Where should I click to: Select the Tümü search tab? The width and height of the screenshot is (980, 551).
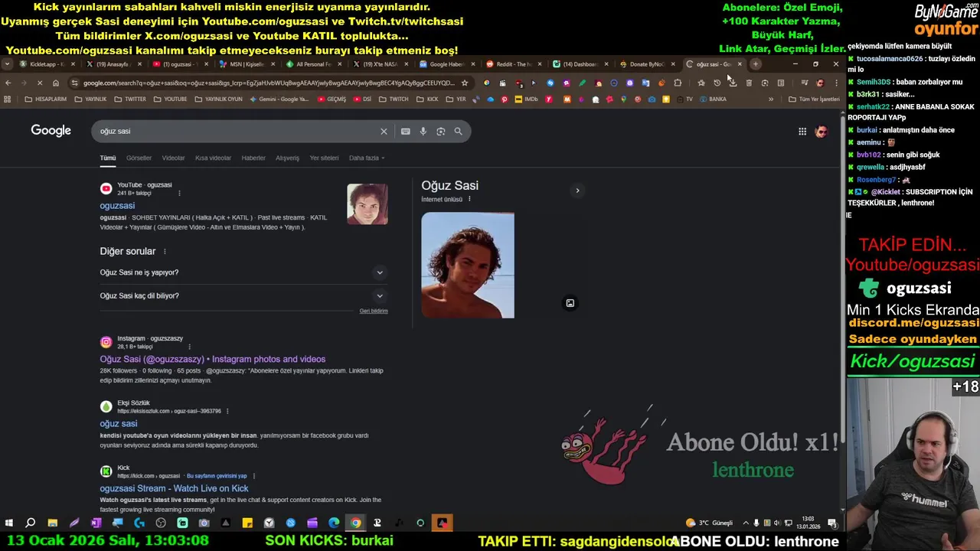click(108, 158)
